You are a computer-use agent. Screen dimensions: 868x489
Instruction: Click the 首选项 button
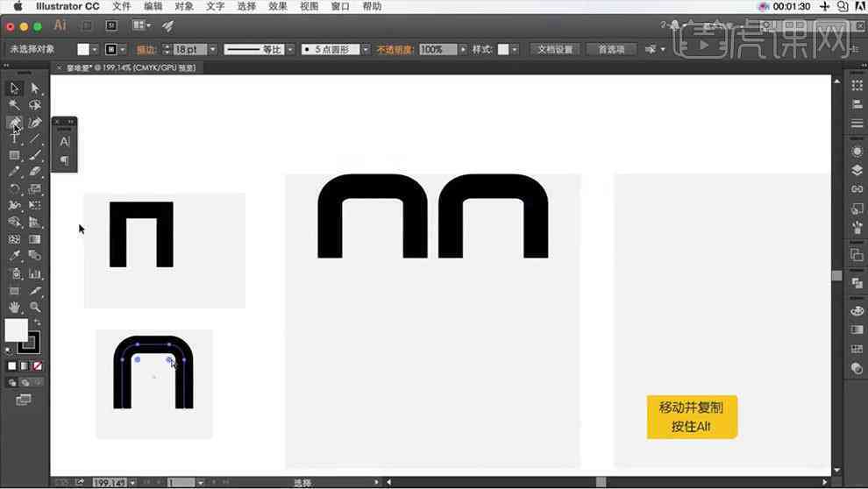coord(611,50)
